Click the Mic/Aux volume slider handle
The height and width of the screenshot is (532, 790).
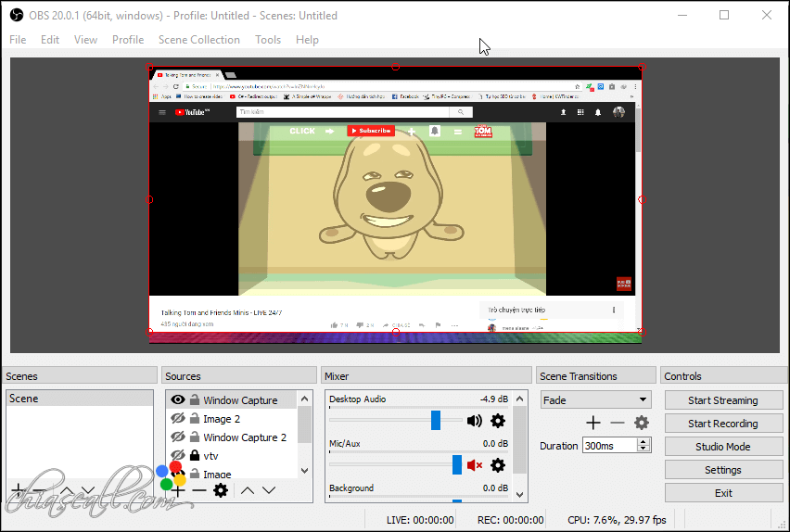coord(457,464)
